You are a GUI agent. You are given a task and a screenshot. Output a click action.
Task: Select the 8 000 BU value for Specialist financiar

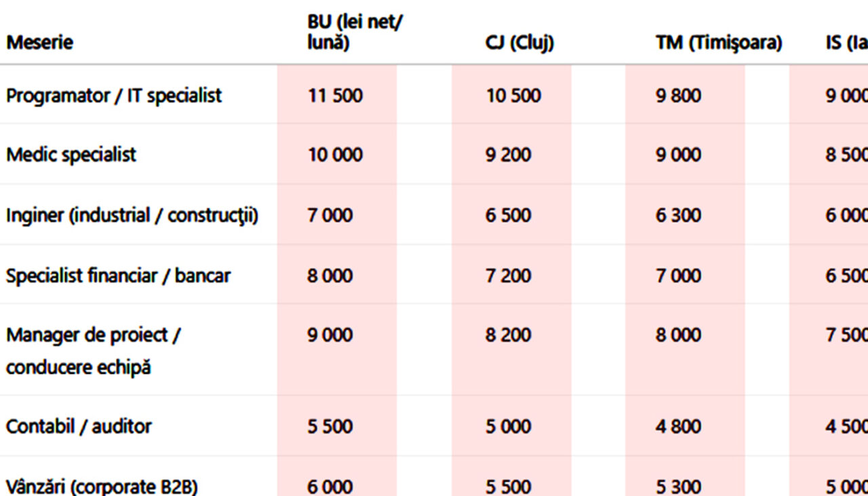click(330, 275)
